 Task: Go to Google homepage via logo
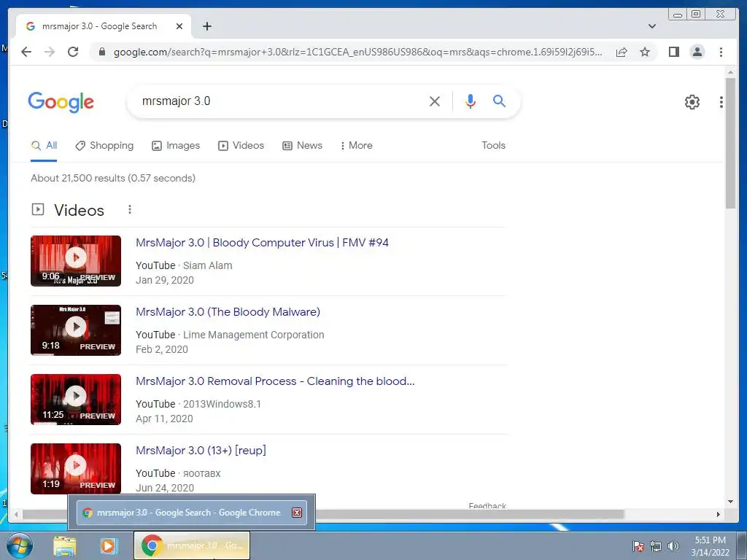pos(61,102)
